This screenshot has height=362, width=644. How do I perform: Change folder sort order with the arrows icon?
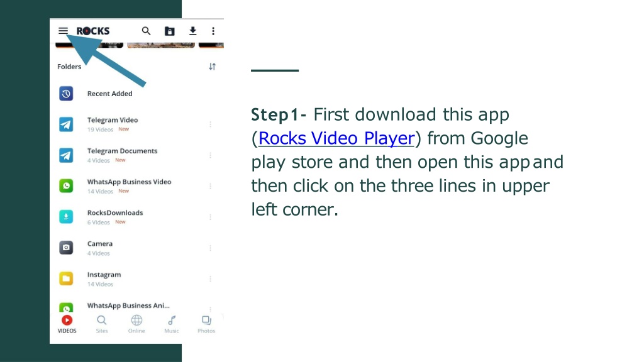point(212,67)
